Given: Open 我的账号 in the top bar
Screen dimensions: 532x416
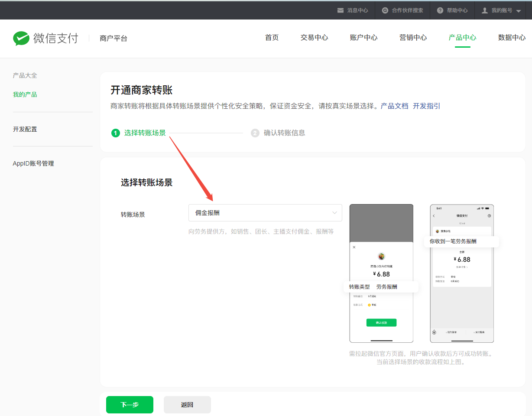Looking at the screenshot, I should [x=502, y=10].
